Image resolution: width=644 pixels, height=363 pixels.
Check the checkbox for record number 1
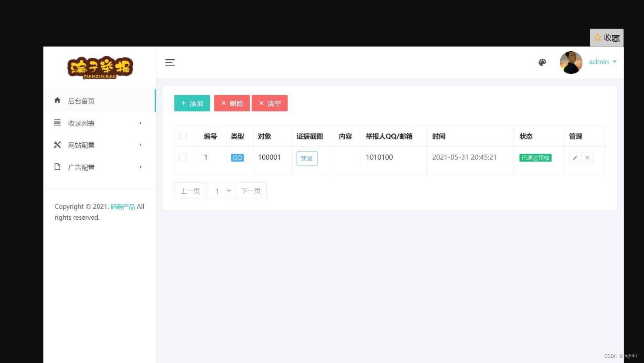click(183, 157)
